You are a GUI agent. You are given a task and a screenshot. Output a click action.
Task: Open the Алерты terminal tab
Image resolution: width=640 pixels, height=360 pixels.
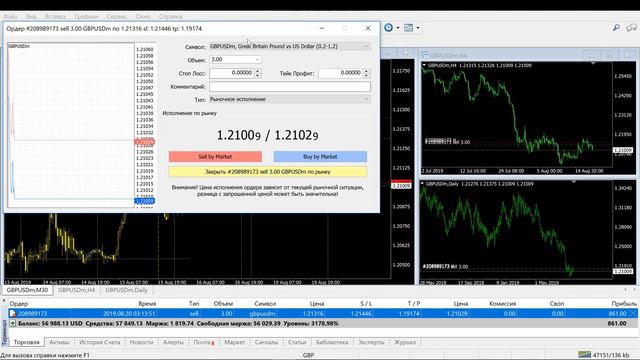tap(173, 342)
